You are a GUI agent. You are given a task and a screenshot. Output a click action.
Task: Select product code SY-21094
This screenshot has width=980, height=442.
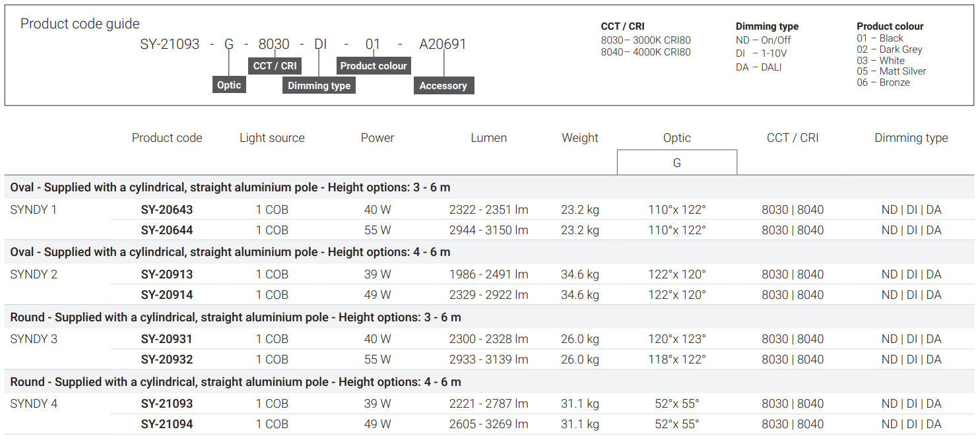click(x=167, y=424)
